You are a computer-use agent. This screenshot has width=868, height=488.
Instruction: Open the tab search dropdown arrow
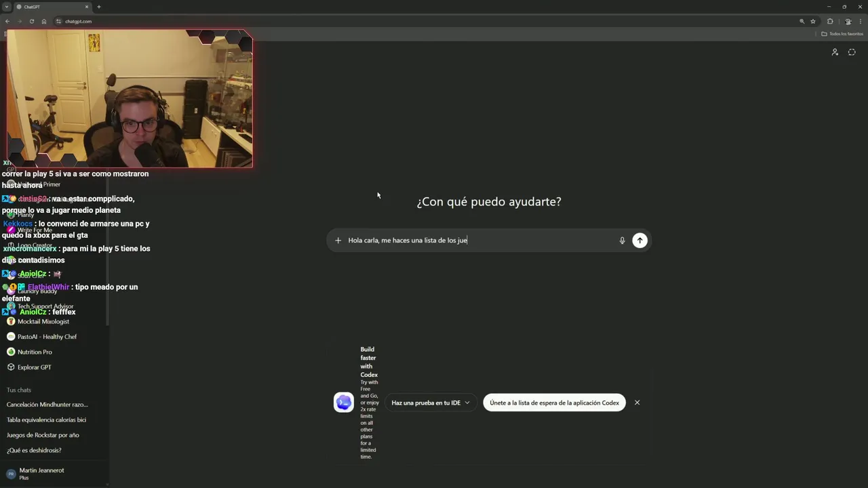pos(6,7)
